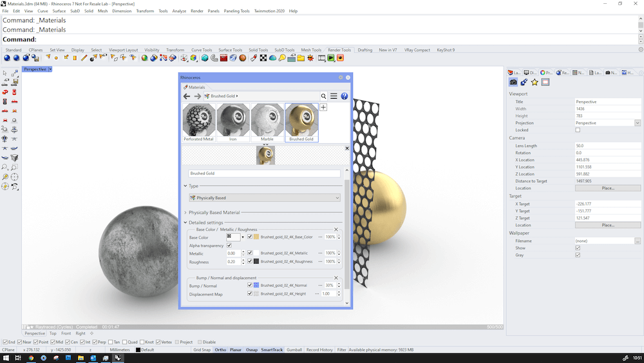644x363 pixels.
Task: Open the Windows Start menu
Action: coord(5,358)
